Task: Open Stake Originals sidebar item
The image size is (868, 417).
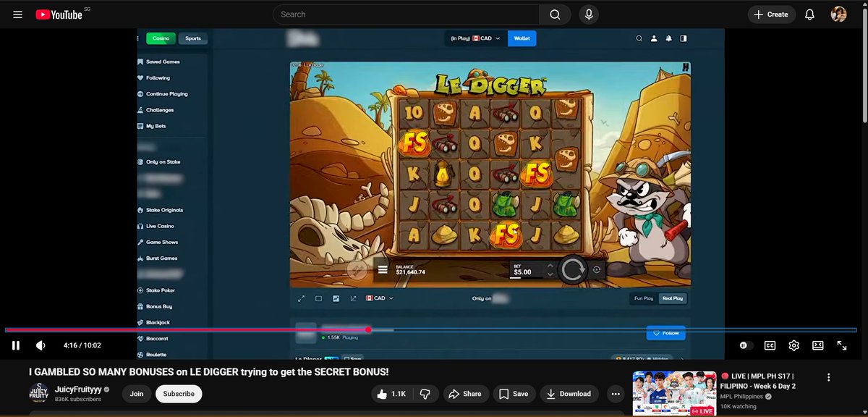Action: click(161, 210)
